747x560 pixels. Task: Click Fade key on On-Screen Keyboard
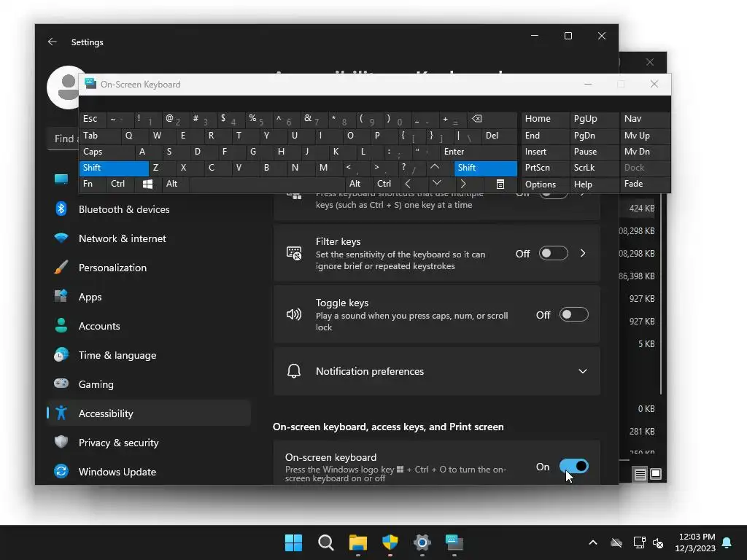(645, 184)
